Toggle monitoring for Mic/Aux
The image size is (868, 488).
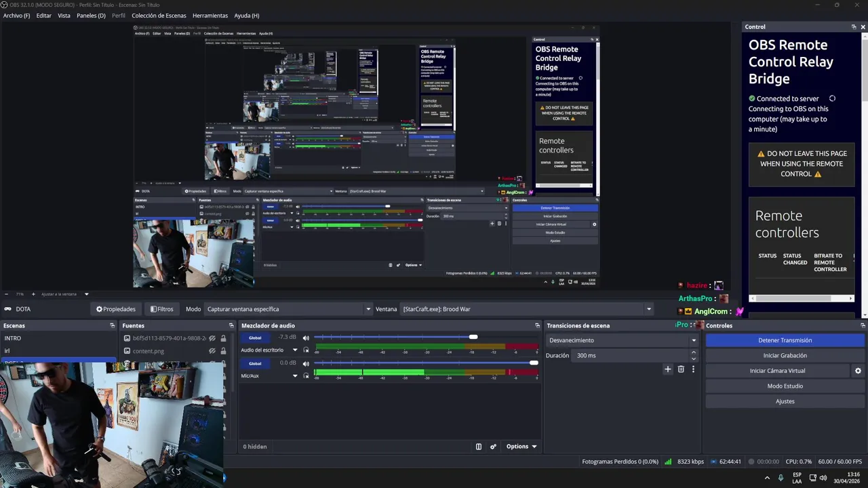coord(306,375)
